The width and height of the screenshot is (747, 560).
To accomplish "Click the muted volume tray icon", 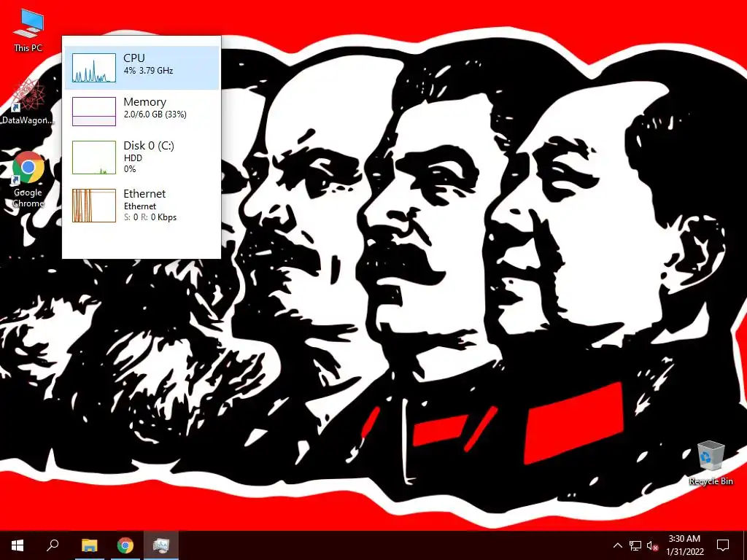I will (x=652, y=545).
